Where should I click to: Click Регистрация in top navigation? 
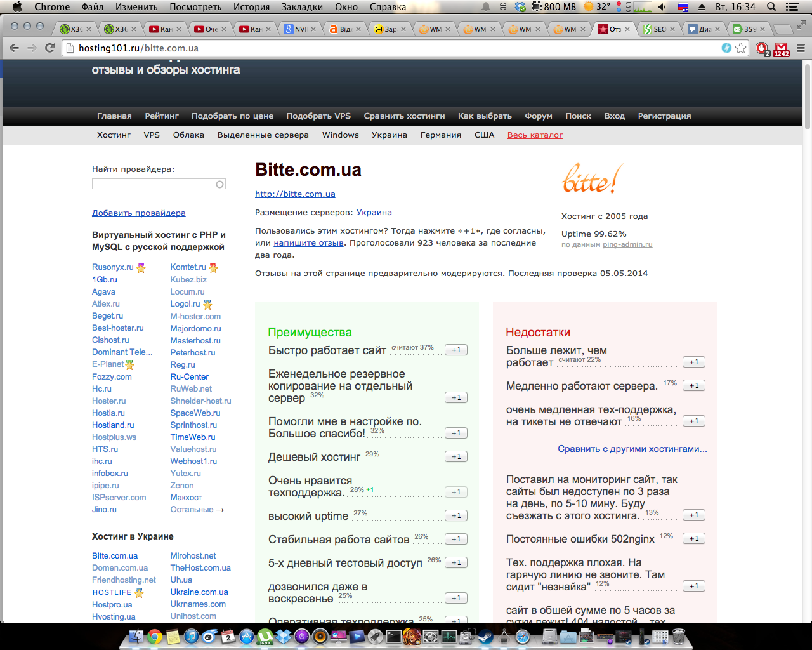coord(664,116)
